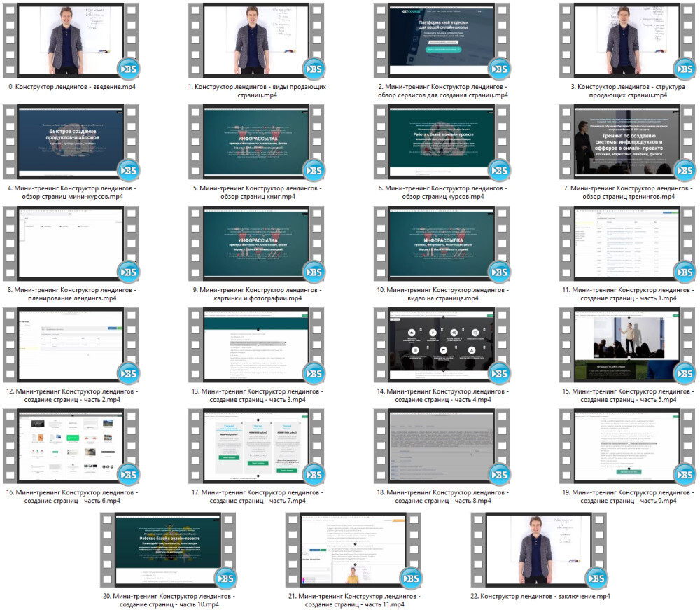The width and height of the screenshot is (700, 610).
Task: Click the BS player badge on file 13 часть 3
Action: pyautogui.click(x=314, y=373)
